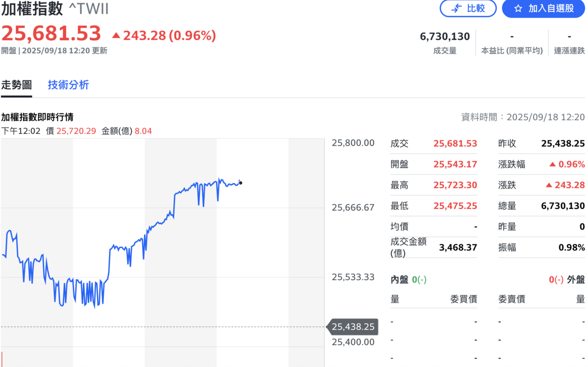This screenshot has height=367, width=588.
Task: Click the 內盤 label
Action: pos(399,279)
